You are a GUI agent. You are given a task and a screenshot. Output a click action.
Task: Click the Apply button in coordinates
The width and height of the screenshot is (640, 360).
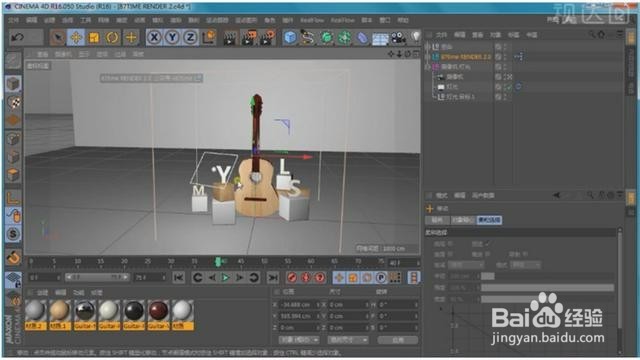pyautogui.click(x=398, y=340)
